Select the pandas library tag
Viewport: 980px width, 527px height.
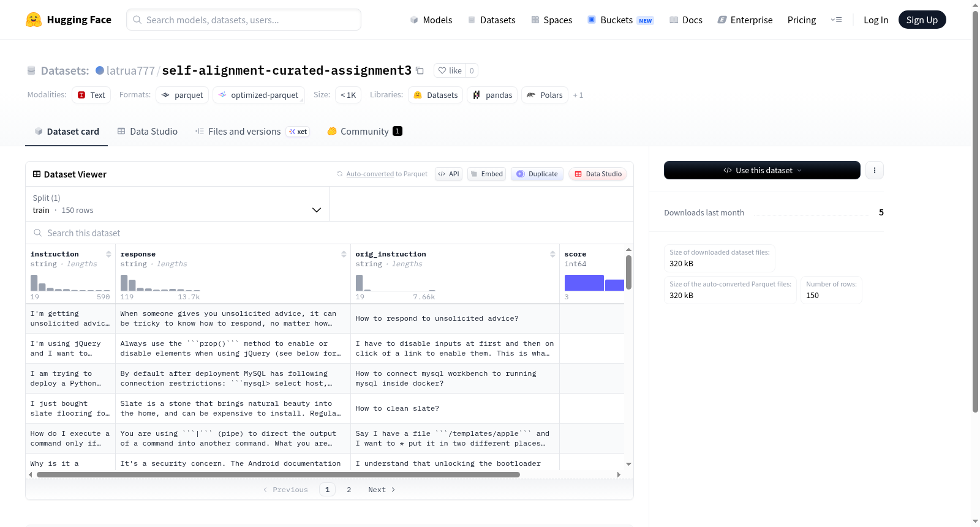[x=492, y=95]
